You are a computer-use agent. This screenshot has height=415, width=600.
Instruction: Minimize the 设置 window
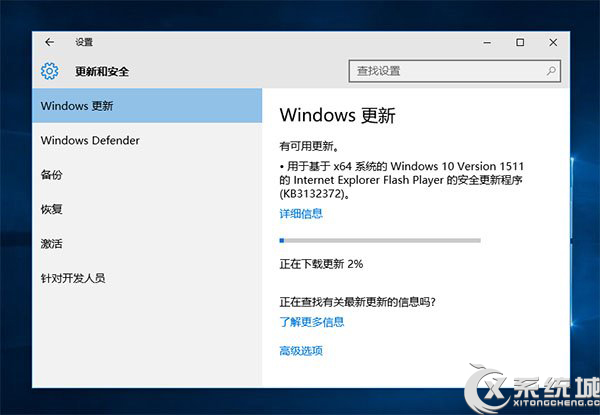coord(487,42)
